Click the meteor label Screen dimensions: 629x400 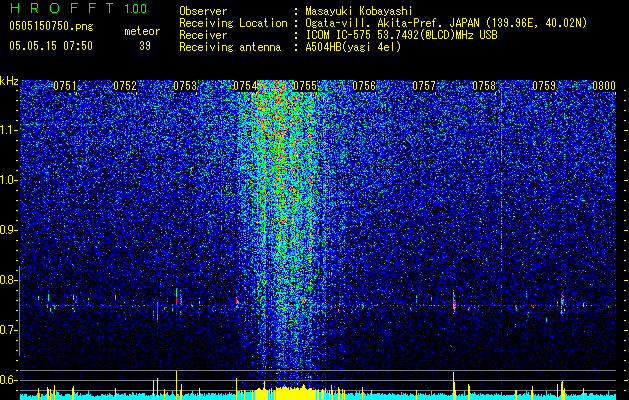pos(142,31)
